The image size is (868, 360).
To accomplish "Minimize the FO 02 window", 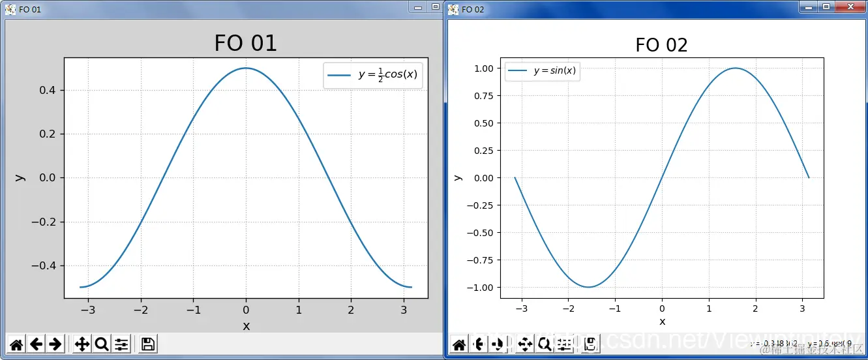I will click(x=809, y=7).
